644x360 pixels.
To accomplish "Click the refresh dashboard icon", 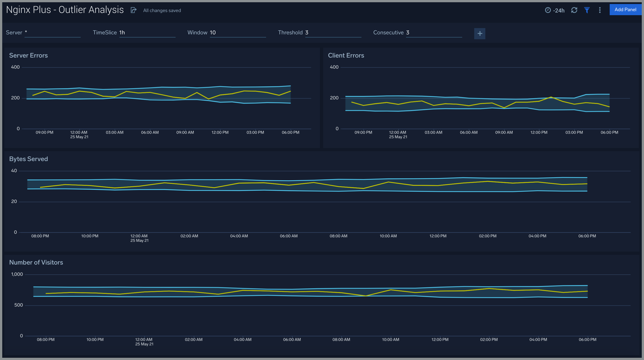I will (574, 10).
